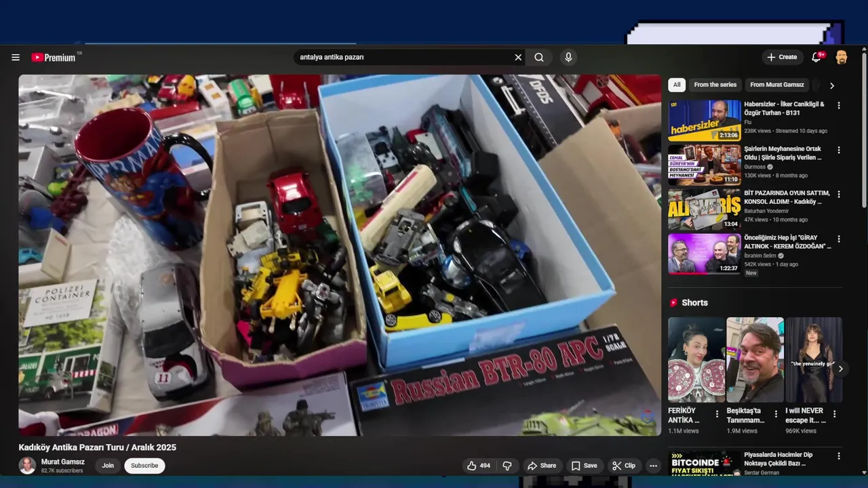Open the notifications bell
This screenshot has height=488, width=868.
click(816, 58)
